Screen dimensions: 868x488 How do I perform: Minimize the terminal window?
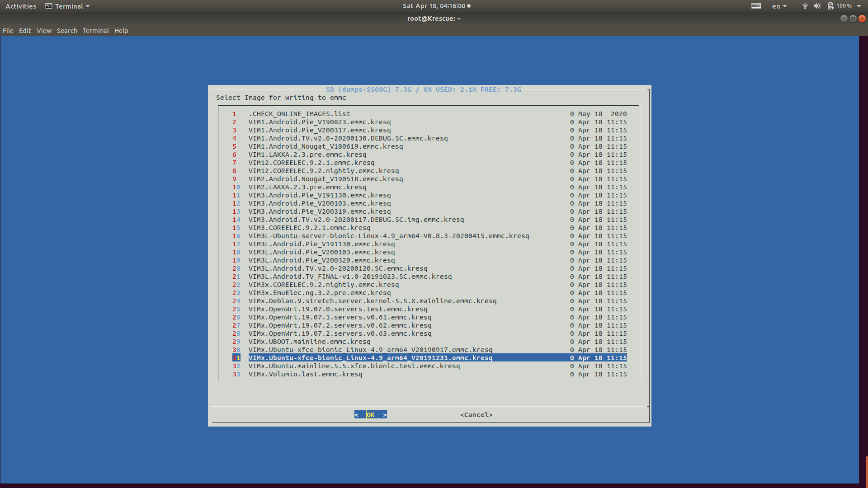tap(844, 19)
